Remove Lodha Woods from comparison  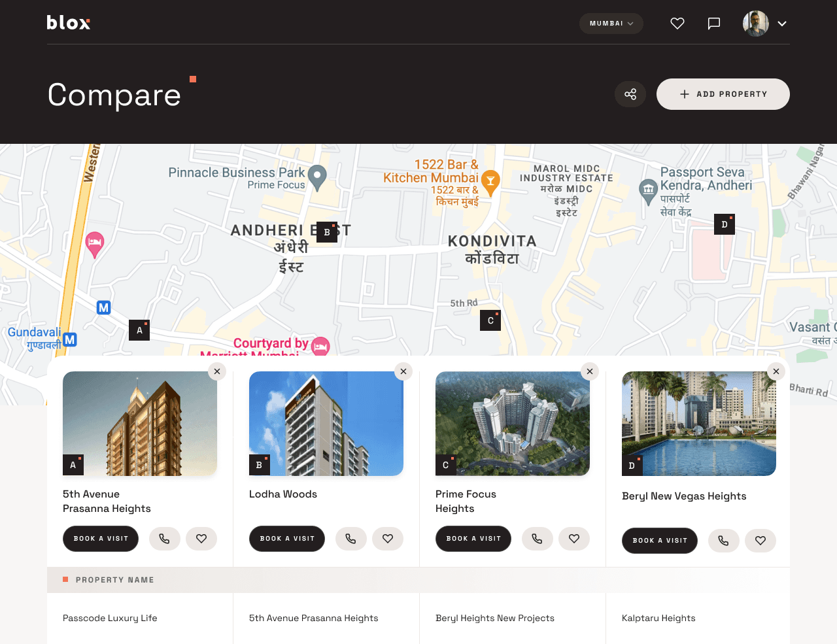403,371
